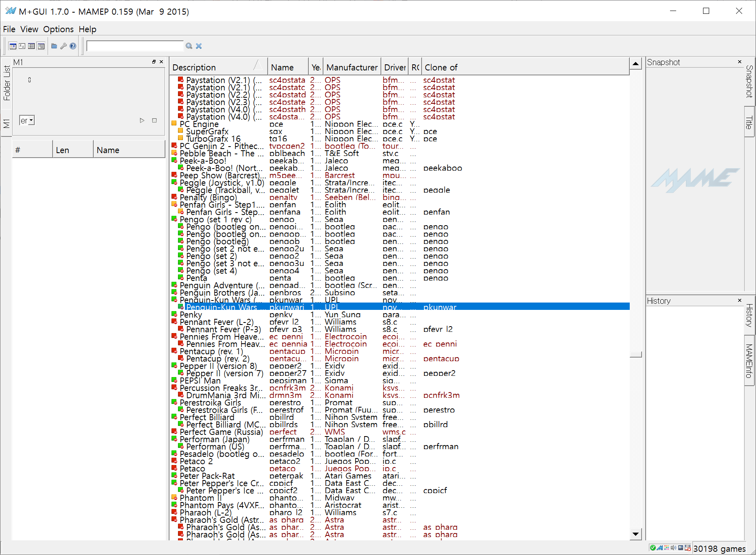Image resolution: width=756 pixels, height=555 pixels.
Task: Select the Penky game row
Action: [x=400, y=315]
